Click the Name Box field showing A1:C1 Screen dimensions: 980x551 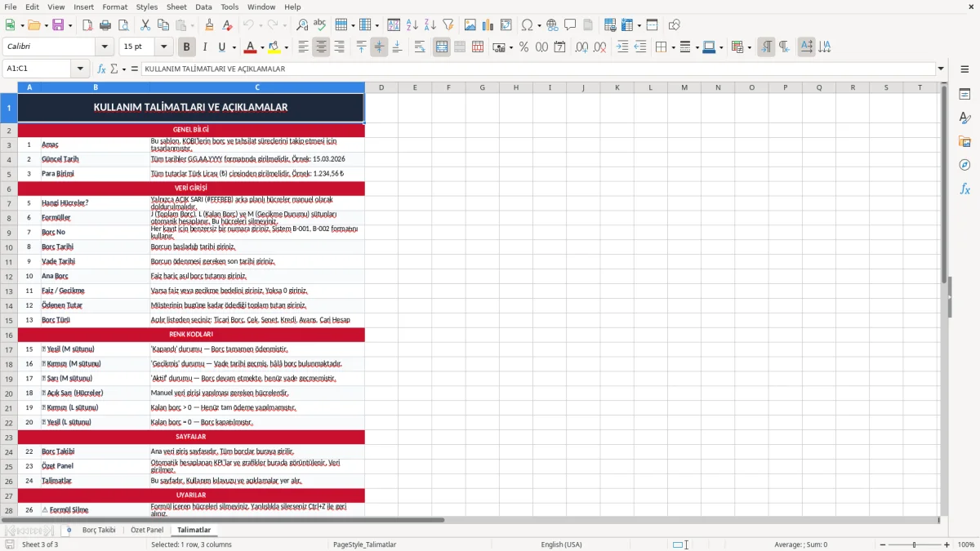pyautogui.click(x=38, y=69)
